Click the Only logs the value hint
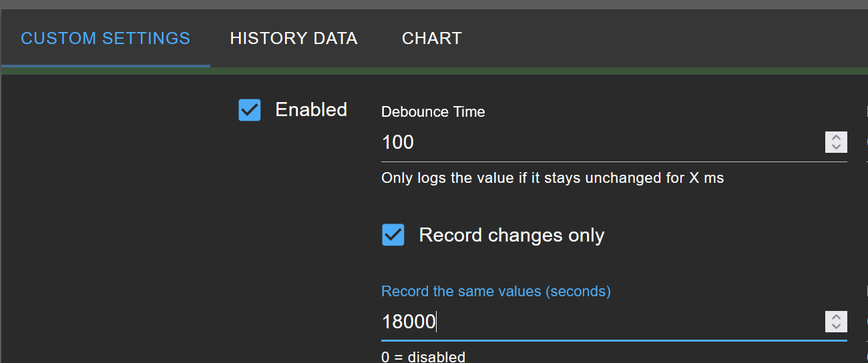The height and width of the screenshot is (363, 868). tap(553, 178)
